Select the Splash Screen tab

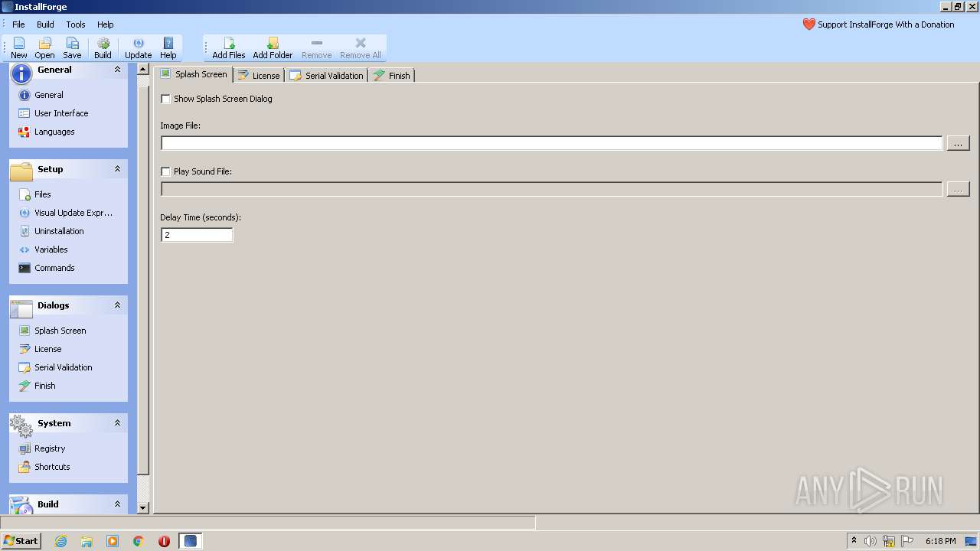194,74
